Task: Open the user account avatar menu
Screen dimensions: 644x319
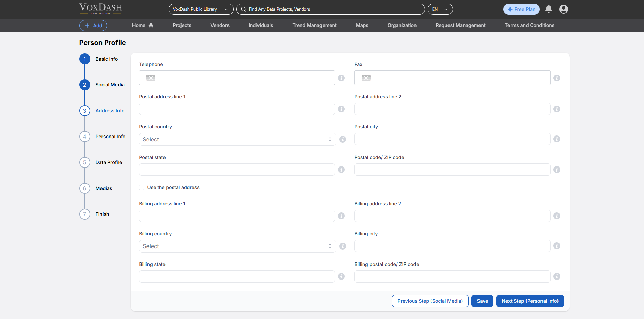Action: point(564,9)
